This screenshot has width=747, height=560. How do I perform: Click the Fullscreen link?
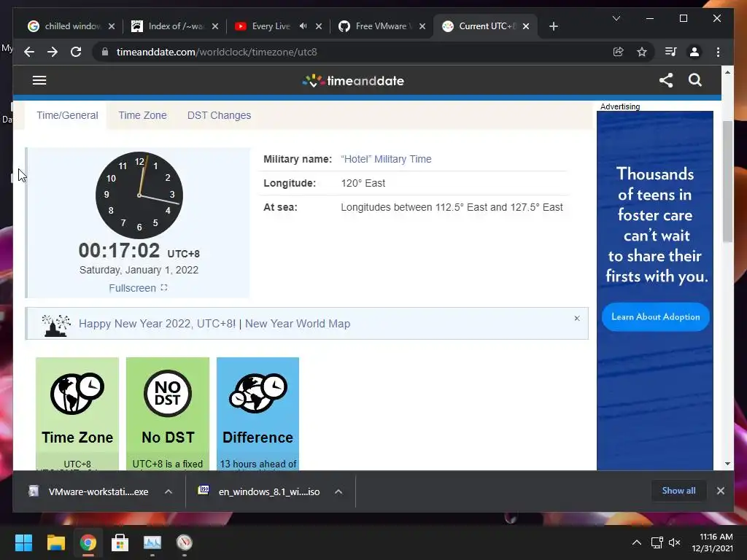click(132, 288)
